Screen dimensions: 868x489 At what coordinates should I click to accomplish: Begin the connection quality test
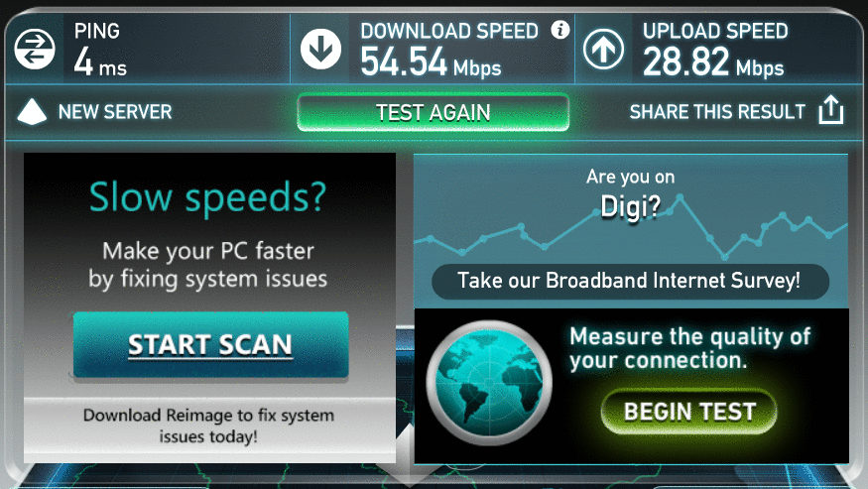689,412
